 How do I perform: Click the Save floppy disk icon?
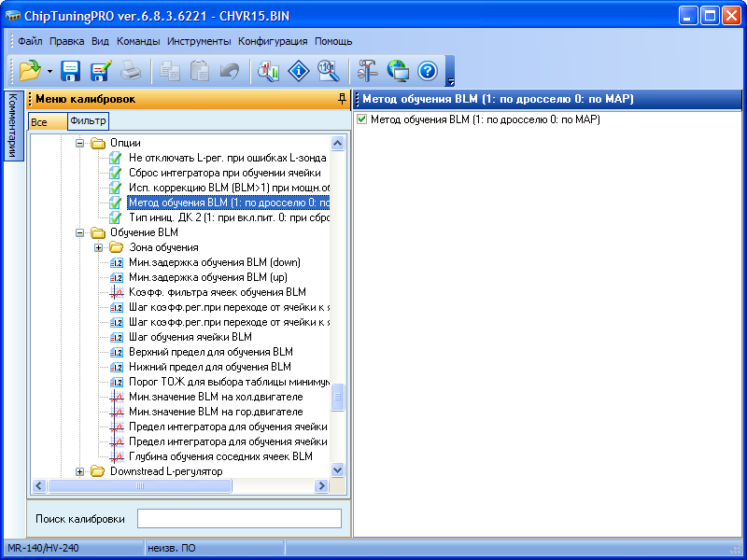click(71, 70)
